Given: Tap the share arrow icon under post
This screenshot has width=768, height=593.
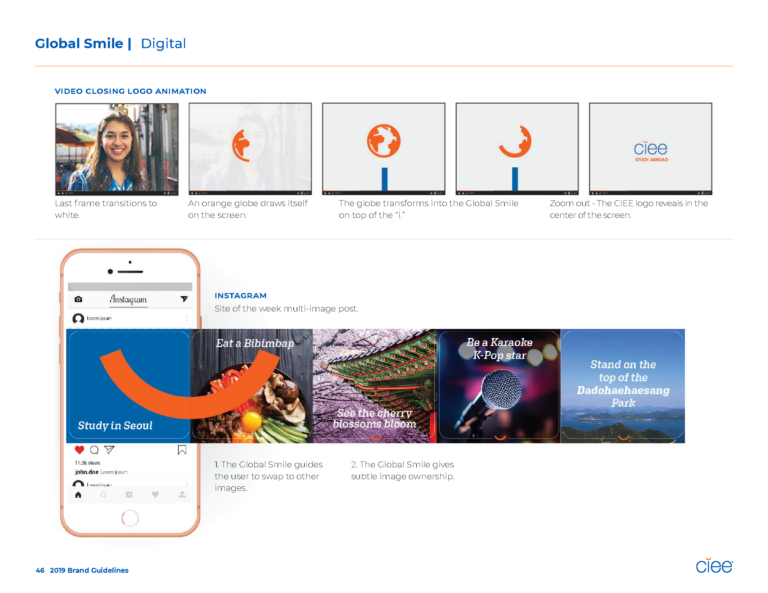Looking at the screenshot, I should click(109, 450).
